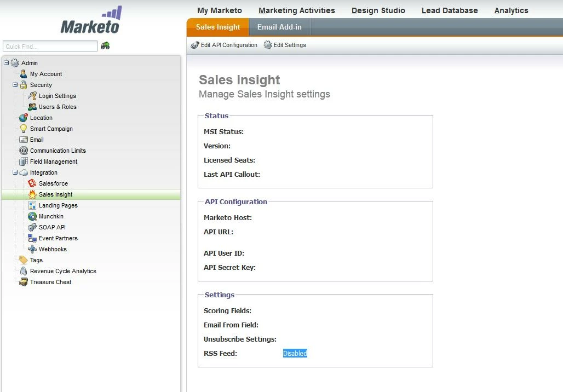
Task: Click the Edit Settings gear icon
Action: click(x=268, y=45)
